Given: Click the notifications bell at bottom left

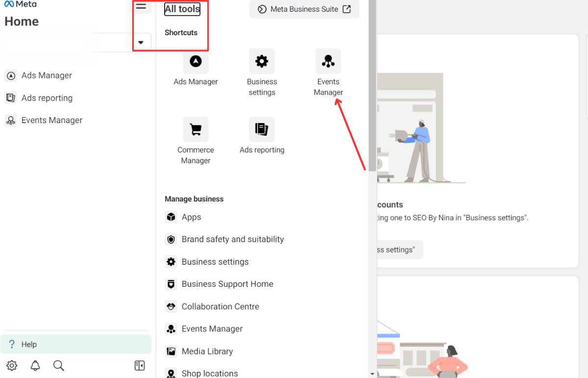Looking at the screenshot, I should tap(35, 365).
